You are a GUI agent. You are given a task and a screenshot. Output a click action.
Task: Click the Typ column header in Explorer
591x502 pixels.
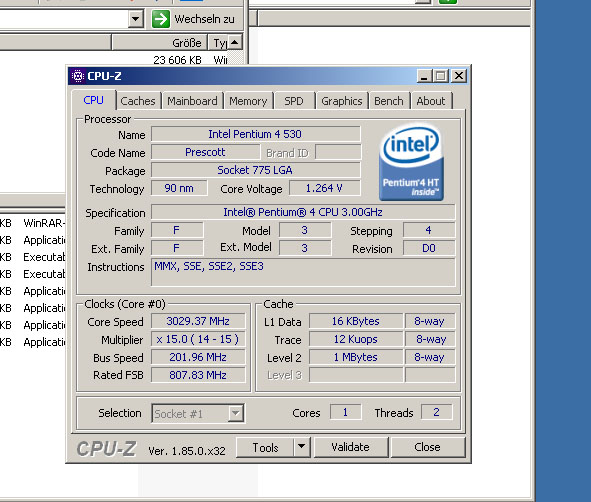(x=217, y=43)
